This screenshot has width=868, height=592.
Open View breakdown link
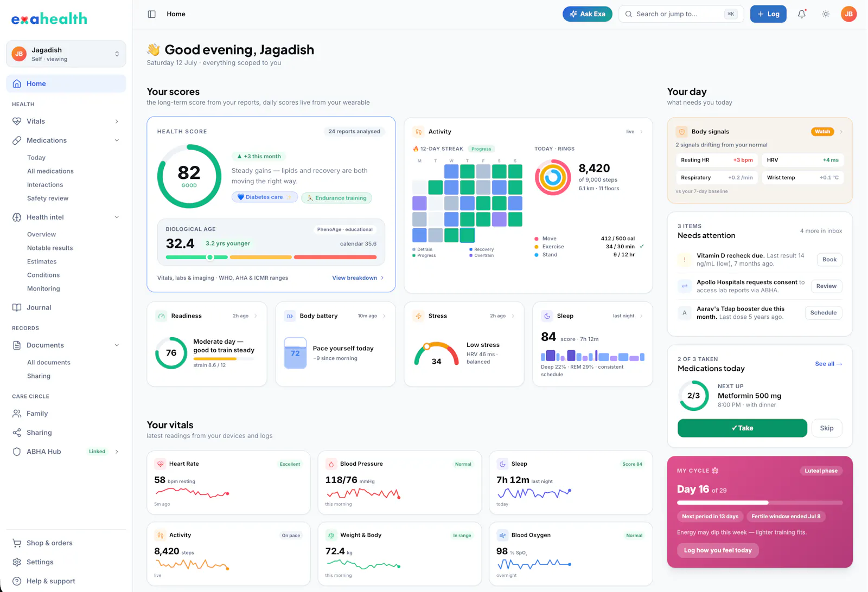(x=358, y=278)
